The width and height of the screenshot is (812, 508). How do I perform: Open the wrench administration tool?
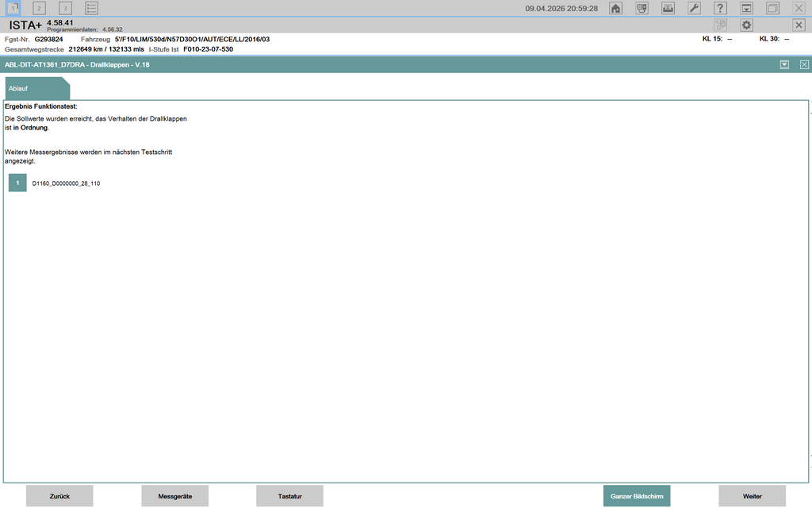coord(694,8)
